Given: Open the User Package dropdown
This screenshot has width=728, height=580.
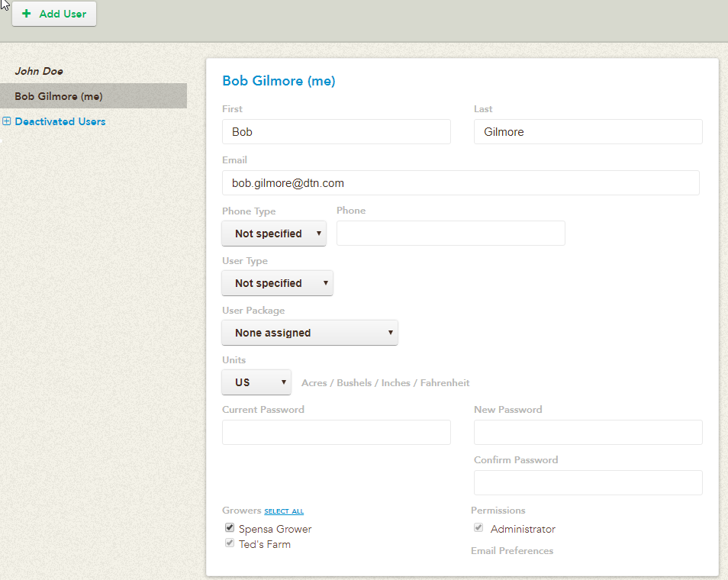Looking at the screenshot, I should point(310,333).
